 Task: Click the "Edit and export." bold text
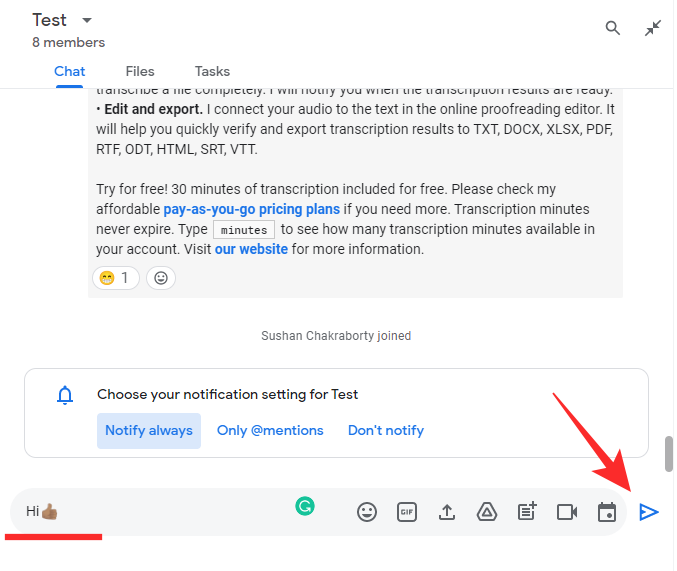click(153, 109)
